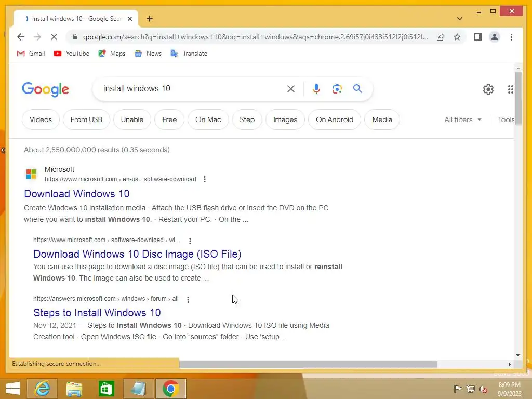Close the 'install windows 10' tab

point(129,19)
